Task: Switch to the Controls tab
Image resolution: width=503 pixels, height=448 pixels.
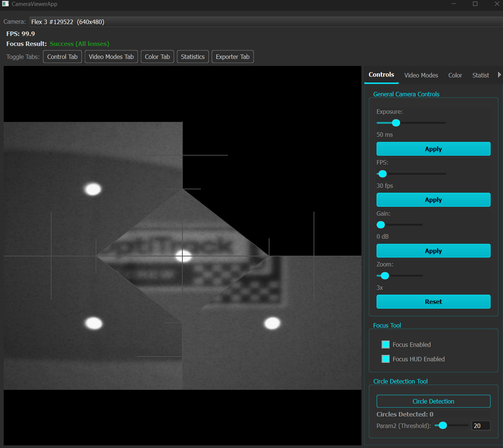Action: tap(381, 74)
